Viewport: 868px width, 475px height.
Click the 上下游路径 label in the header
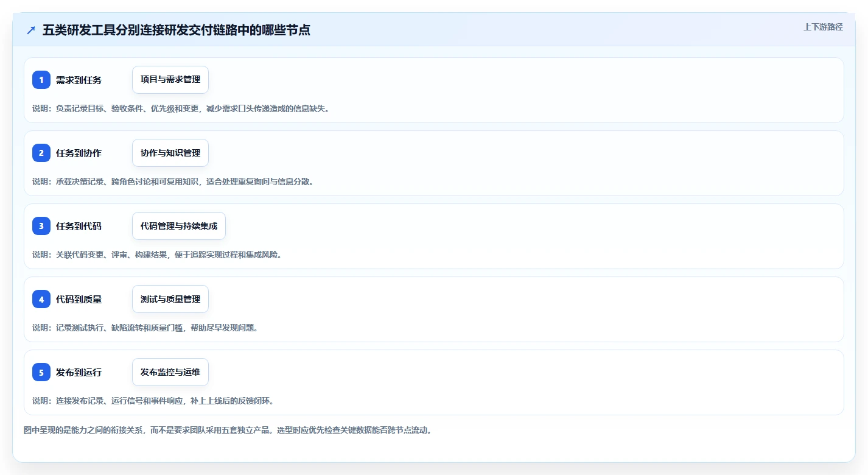(823, 27)
